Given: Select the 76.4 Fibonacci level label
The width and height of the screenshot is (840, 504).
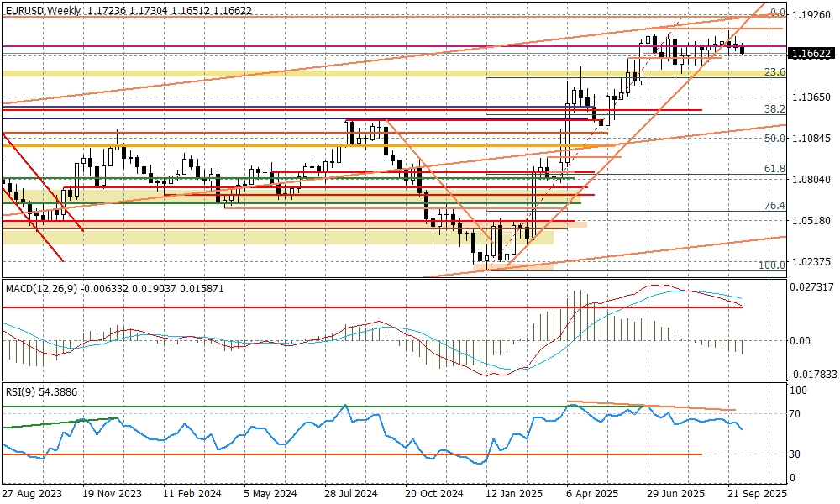Looking at the screenshot, I should pyautogui.click(x=774, y=206).
